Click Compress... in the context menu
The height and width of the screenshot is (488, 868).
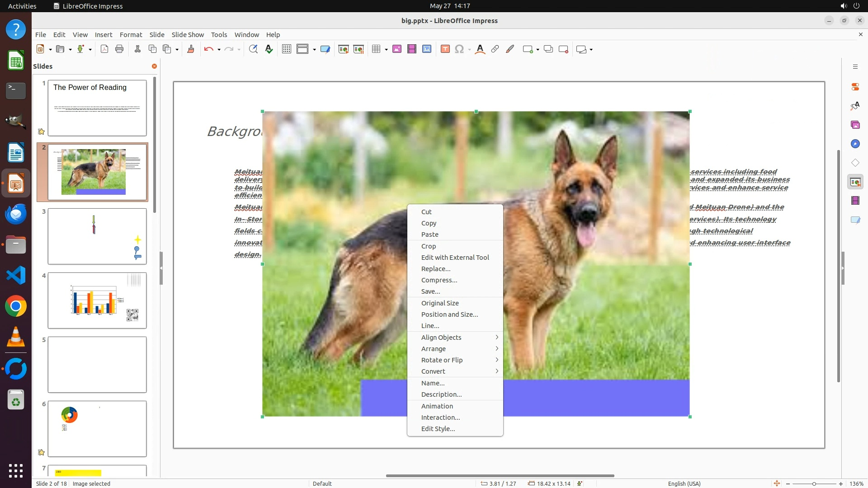coord(439,280)
